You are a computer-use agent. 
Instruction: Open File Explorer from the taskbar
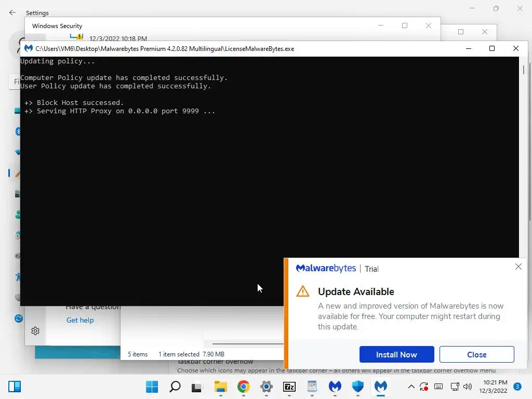220,387
